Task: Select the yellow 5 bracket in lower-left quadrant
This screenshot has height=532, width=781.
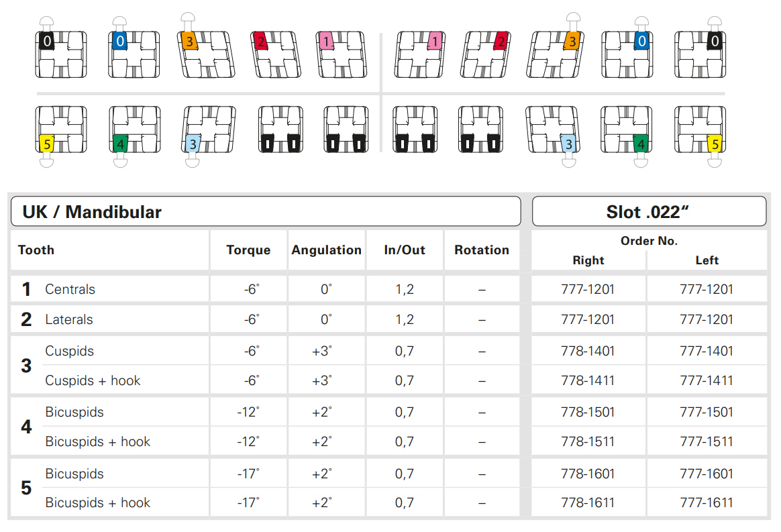Action: pyautogui.click(x=60, y=130)
